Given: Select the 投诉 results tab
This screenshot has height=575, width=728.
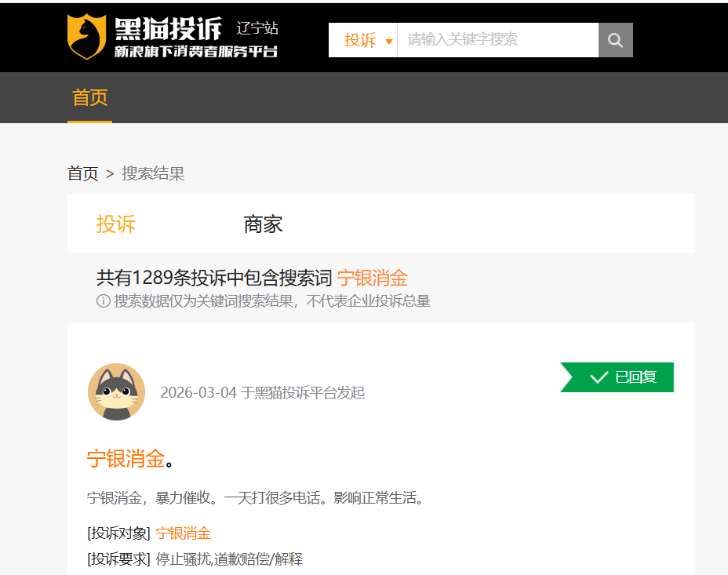Looking at the screenshot, I should tap(115, 224).
